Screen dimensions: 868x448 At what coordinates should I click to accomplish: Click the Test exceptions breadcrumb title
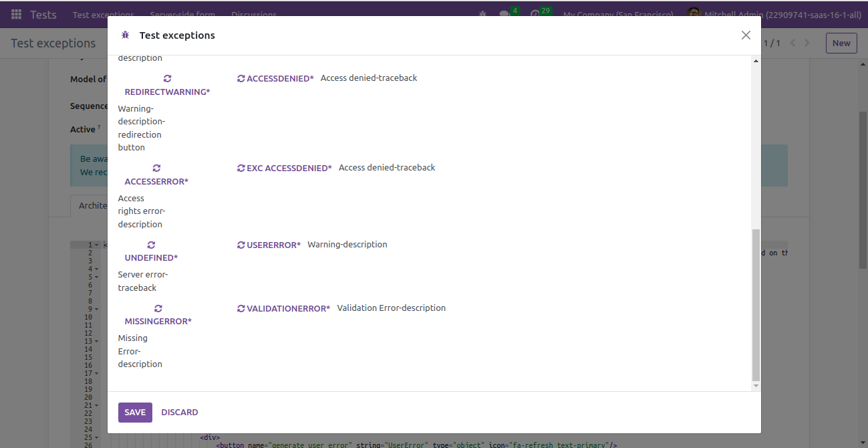[x=53, y=43]
